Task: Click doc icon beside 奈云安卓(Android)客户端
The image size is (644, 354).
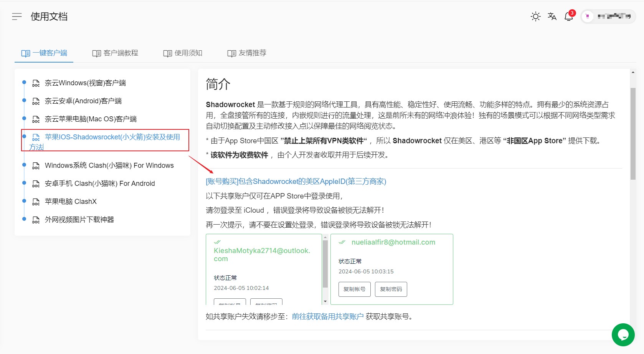Action: tap(36, 101)
